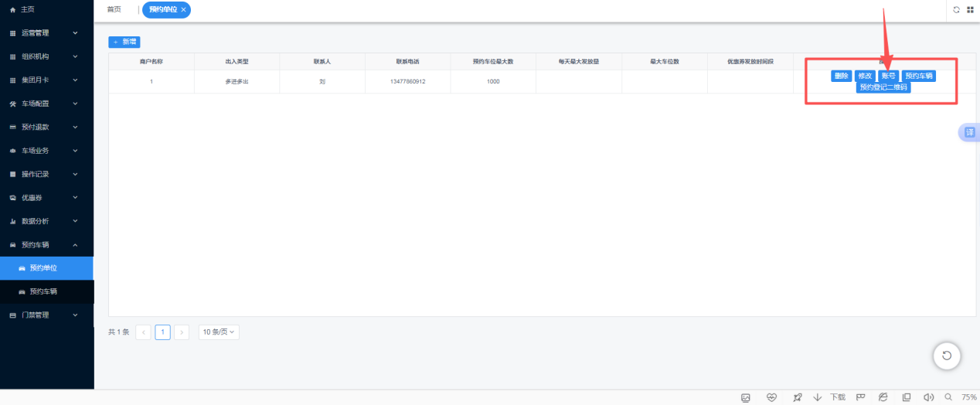Click the tools icon next to 车场配置
This screenshot has width=980, height=405.
12,104
